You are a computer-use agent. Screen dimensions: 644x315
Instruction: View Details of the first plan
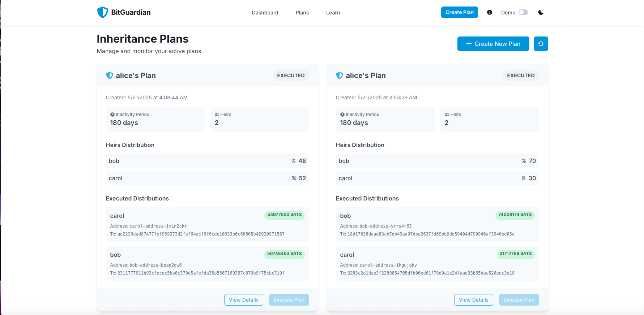(244, 300)
